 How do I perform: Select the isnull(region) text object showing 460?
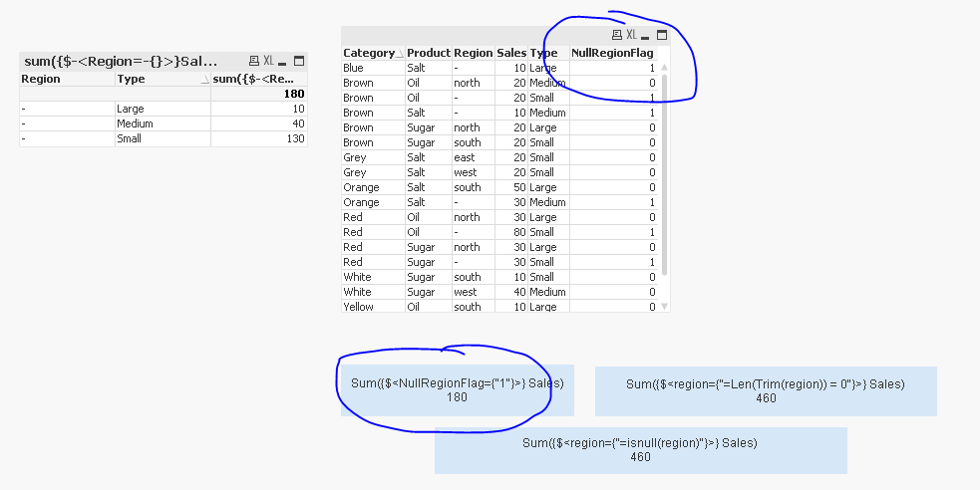pos(641,450)
